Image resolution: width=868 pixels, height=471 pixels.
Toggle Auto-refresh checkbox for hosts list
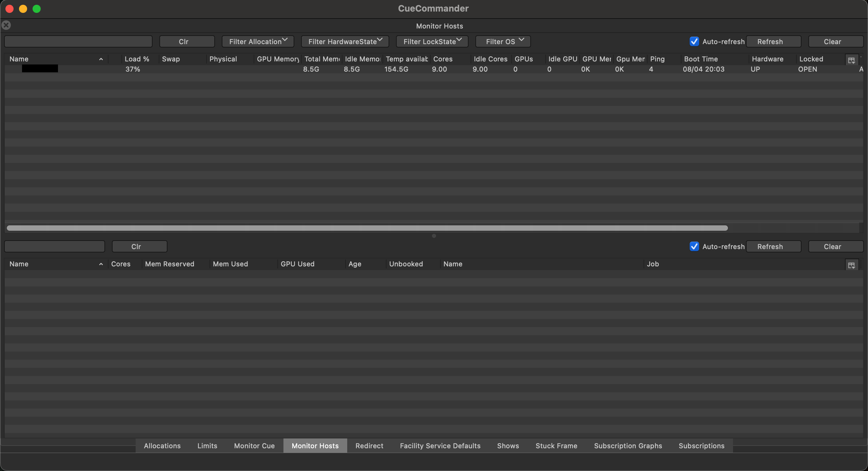pos(694,41)
